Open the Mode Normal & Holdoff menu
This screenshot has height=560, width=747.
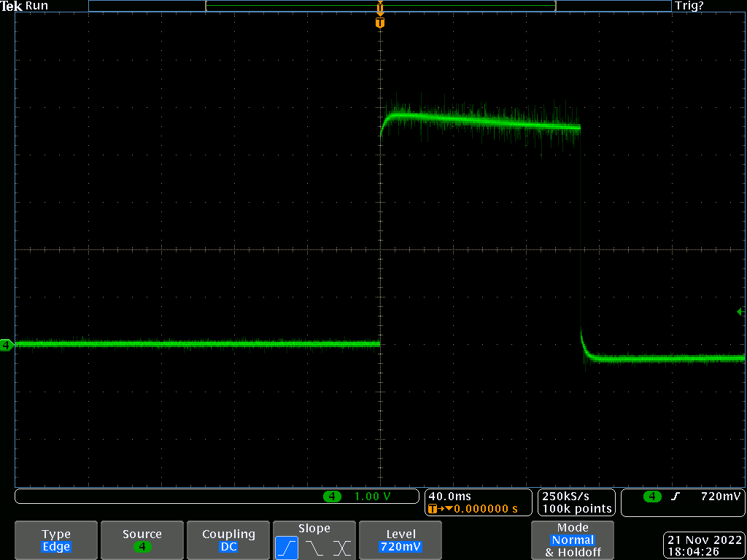click(573, 540)
